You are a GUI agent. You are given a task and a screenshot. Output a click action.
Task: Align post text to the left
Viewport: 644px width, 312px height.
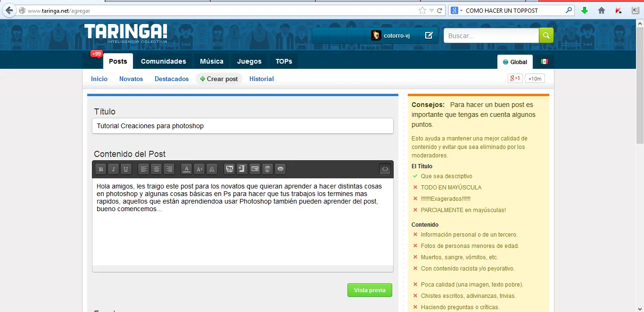coord(144,169)
